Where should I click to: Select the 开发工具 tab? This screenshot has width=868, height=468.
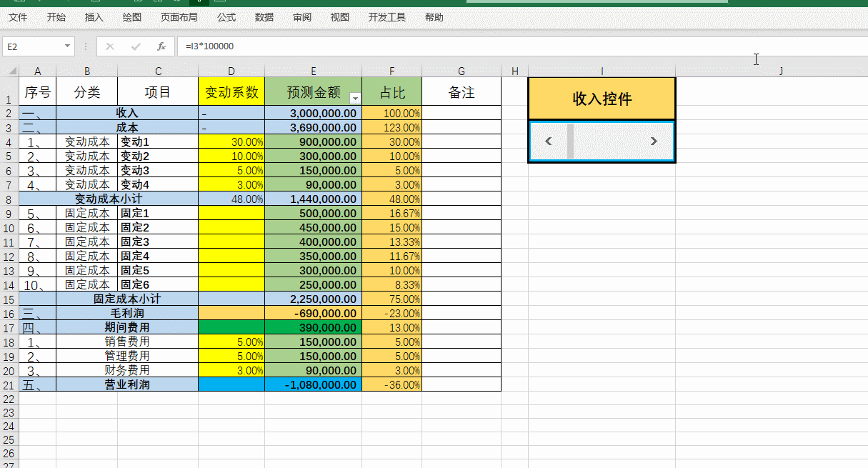[387, 17]
